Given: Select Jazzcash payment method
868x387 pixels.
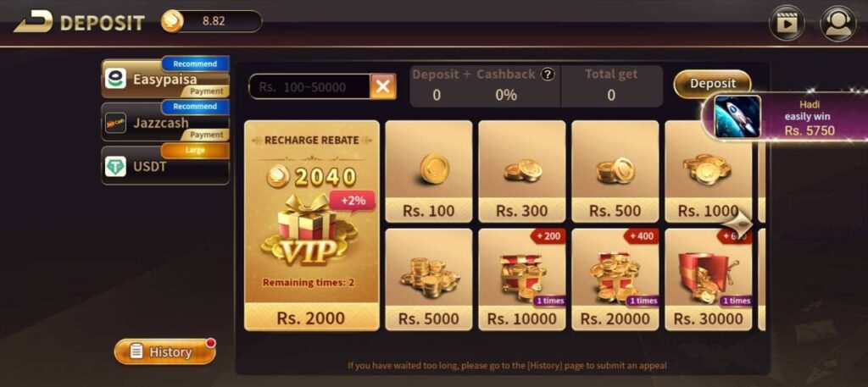Looking at the screenshot, I should point(165,122).
